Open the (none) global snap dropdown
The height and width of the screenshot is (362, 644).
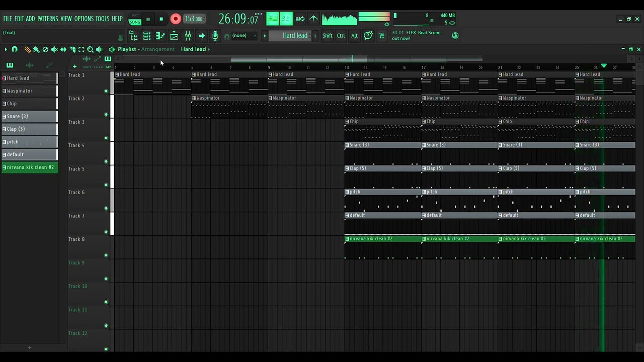click(x=243, y=36)
